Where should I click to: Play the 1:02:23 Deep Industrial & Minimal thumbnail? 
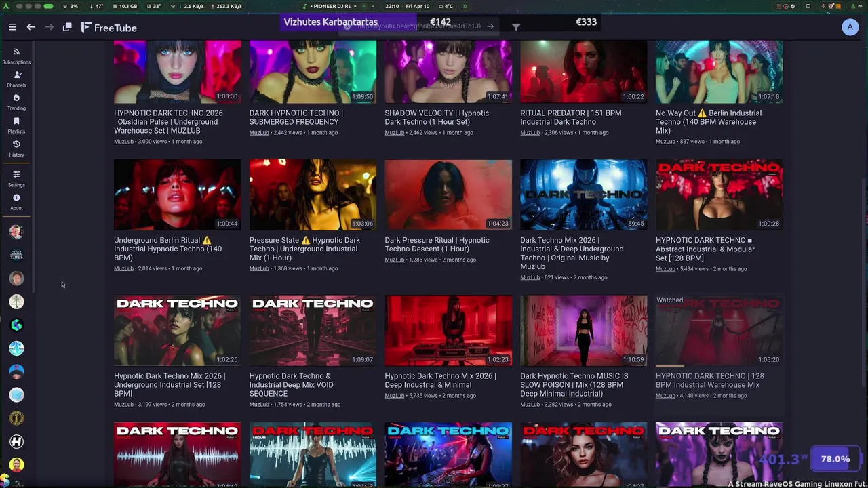(x=448, y=331)
